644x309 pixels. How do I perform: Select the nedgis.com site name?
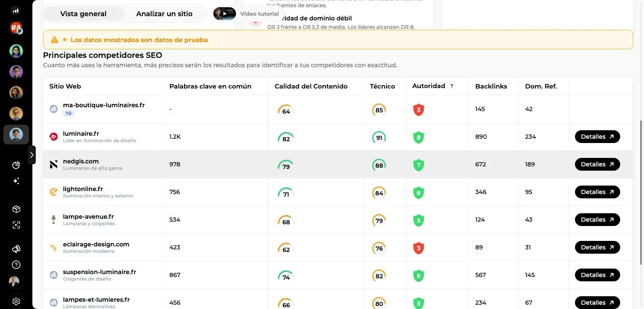[81, 161]
